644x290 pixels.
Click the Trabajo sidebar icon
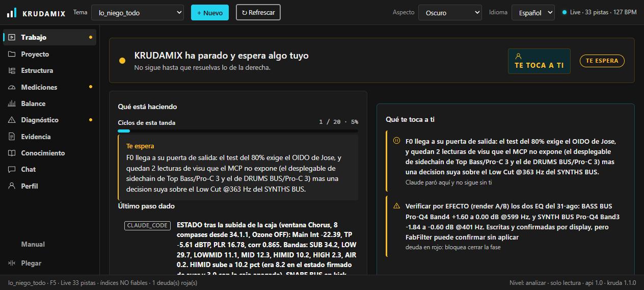pyautogui.click(x=12, y=37)
